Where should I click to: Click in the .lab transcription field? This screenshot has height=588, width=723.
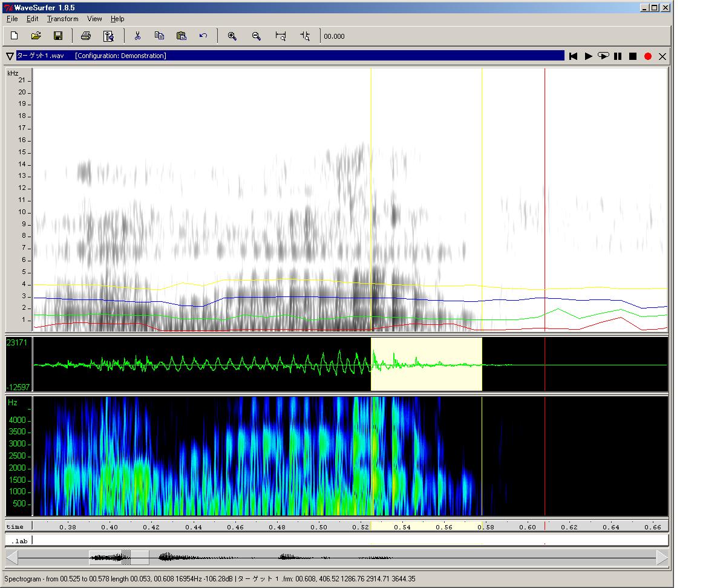pos(350,540)
